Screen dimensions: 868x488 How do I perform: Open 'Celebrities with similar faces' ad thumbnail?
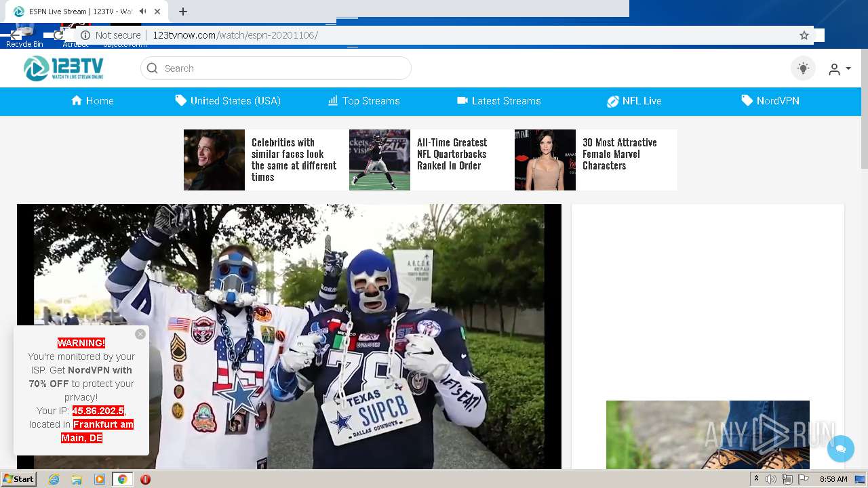(x=214, y=160)
